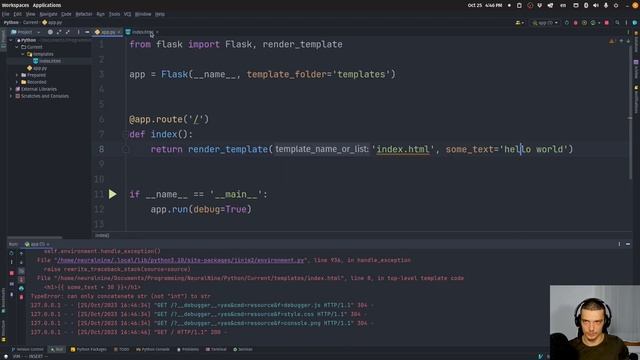This screenshot has width=640, height=360.
Task: Select index.html in the project tree
Action: point(47,61)
